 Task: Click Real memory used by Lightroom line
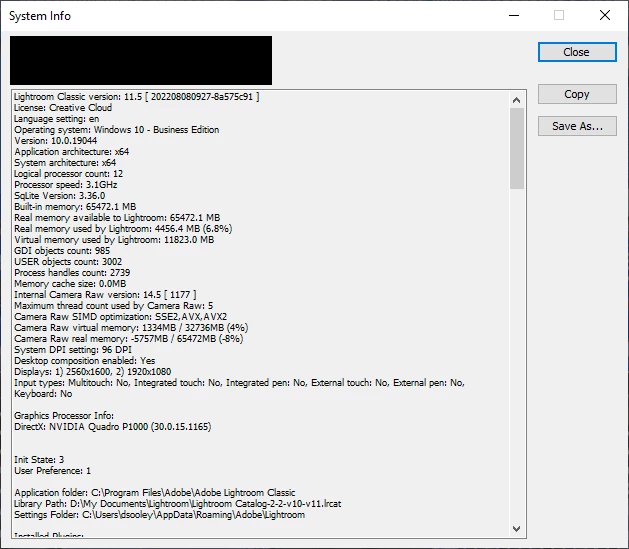point(123,229)
